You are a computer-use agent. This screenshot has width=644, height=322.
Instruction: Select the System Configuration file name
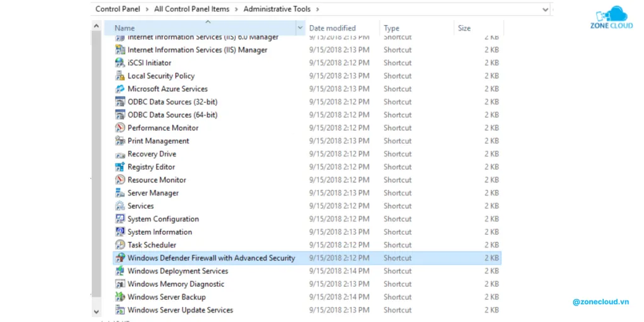tap(163, 219)
